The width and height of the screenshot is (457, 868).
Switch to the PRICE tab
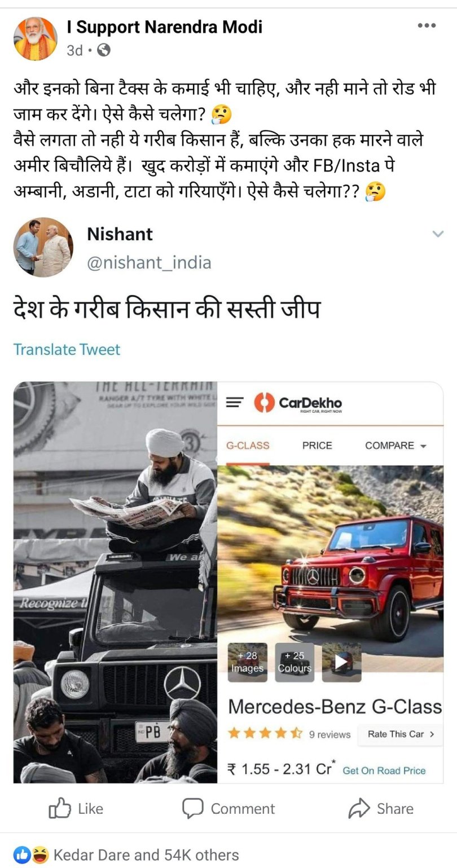tap(317, 446)
